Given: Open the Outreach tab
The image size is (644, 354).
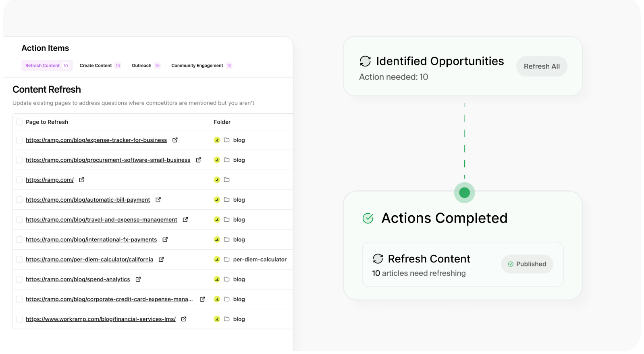Looking at the screenshot, I should (x=146, y=65).
